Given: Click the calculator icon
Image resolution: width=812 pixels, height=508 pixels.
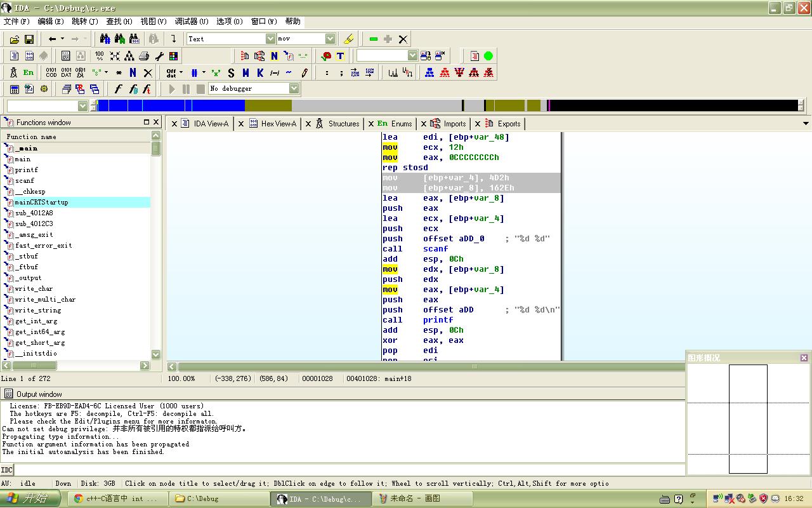Looking at the screenshot, I should pyautogui.click(x=15, y=89).
